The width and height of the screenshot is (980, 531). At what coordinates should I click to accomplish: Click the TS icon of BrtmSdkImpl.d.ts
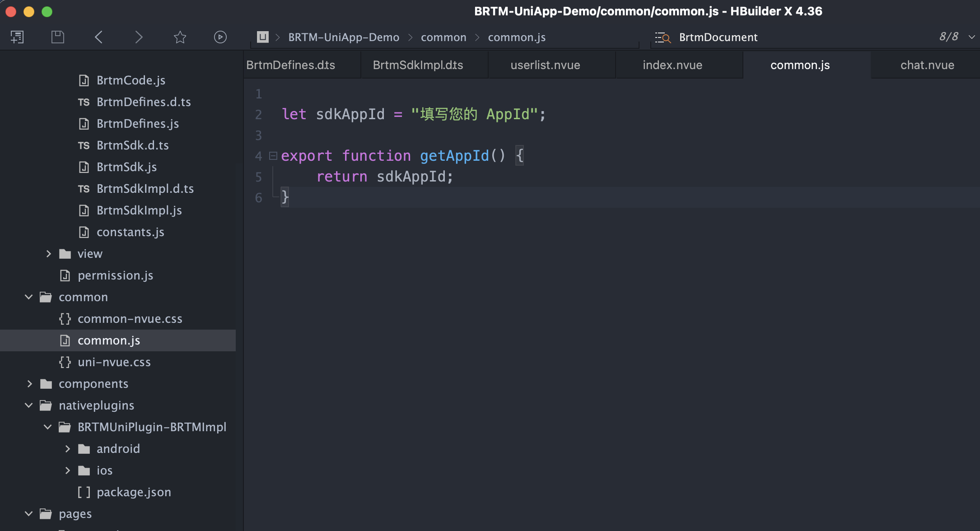click(84, 189)
